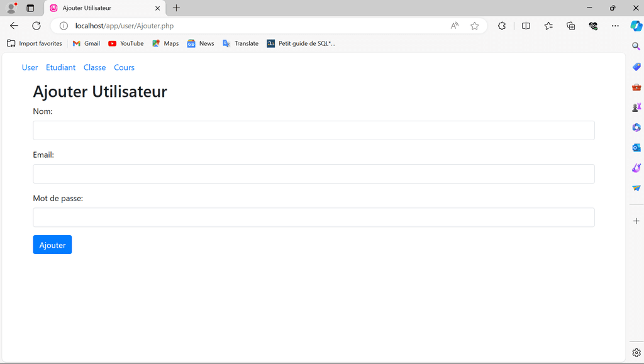Launch Copilot from the toolbar
The height and width of the screenshot is (364, 644).
tap(636, 26)
